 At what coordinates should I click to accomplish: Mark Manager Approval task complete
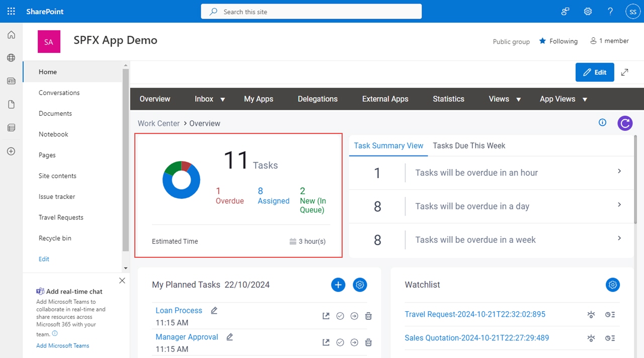340,342
